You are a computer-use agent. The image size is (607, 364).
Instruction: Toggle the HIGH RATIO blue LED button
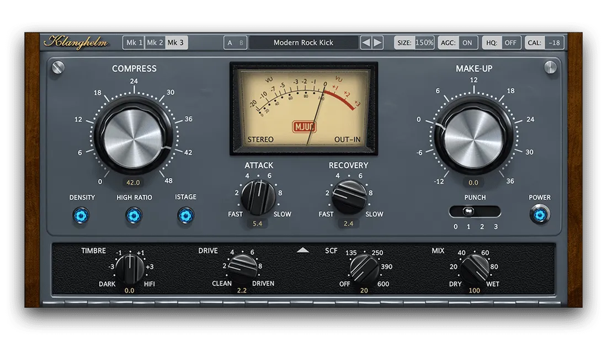click(134, 216)
